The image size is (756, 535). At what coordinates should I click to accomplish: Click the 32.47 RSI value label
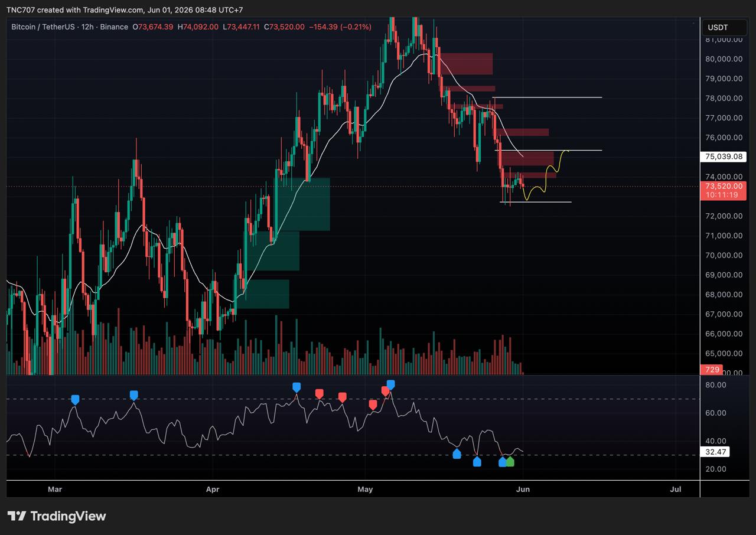tap(715, 452)
